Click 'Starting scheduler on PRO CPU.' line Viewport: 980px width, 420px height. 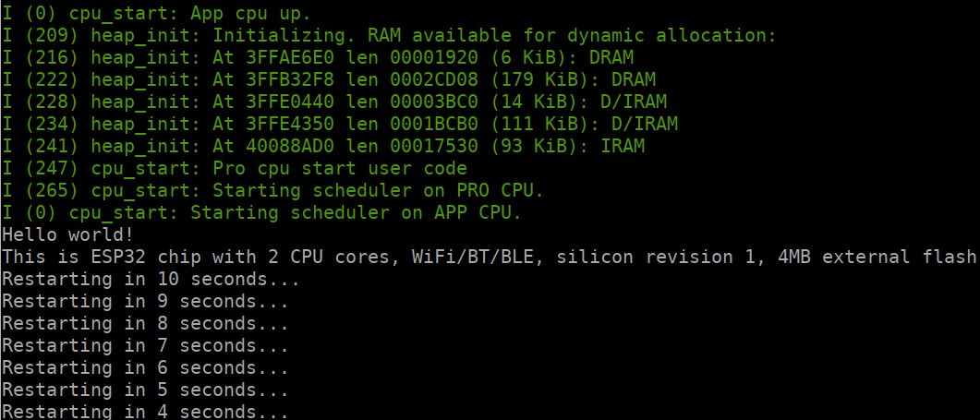pos(272,191)
